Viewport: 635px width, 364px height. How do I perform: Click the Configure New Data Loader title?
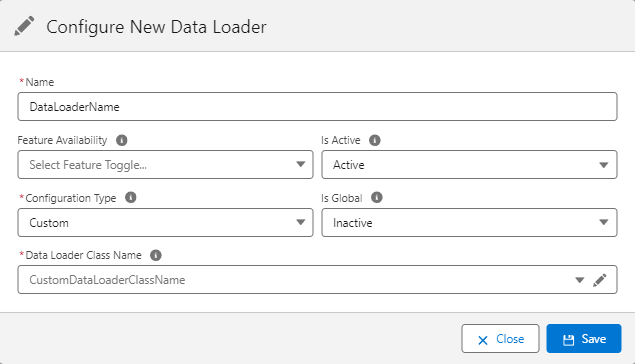pyautogui.click(x=156, y=27)
